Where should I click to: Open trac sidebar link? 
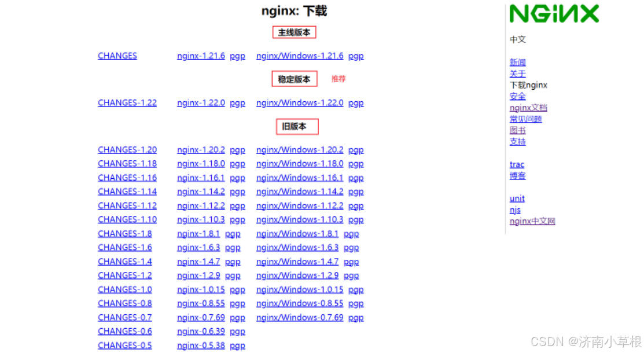[517, 164]
